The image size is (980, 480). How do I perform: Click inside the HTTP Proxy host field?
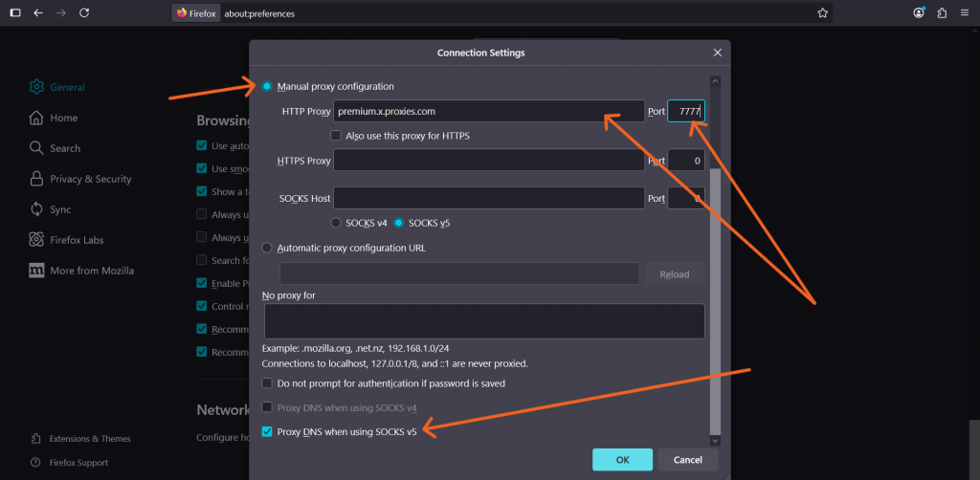click(x=488, y=111)
